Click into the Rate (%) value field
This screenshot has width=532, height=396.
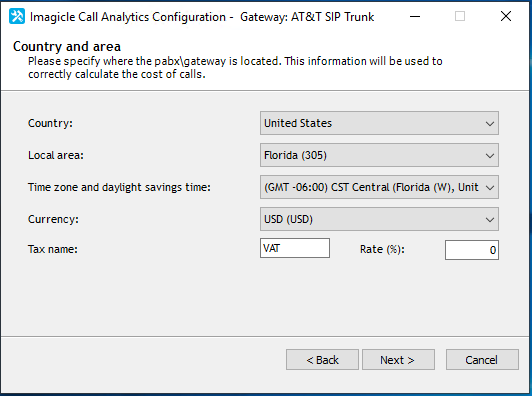click(x=472, y=250)
